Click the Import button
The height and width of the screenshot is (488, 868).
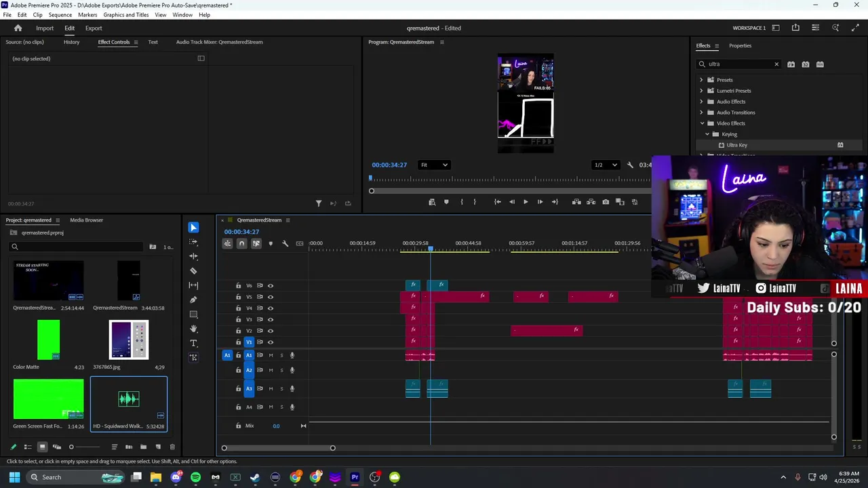(45, 28)
